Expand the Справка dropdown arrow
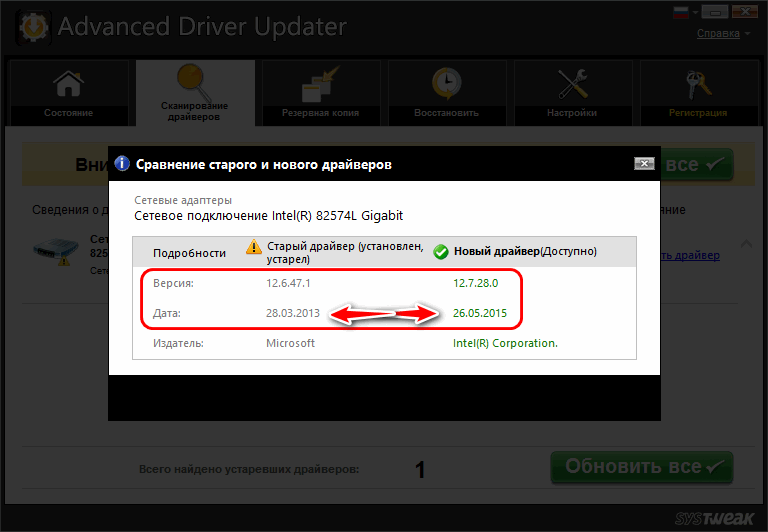The image size is (768, 532). point(747,34)
